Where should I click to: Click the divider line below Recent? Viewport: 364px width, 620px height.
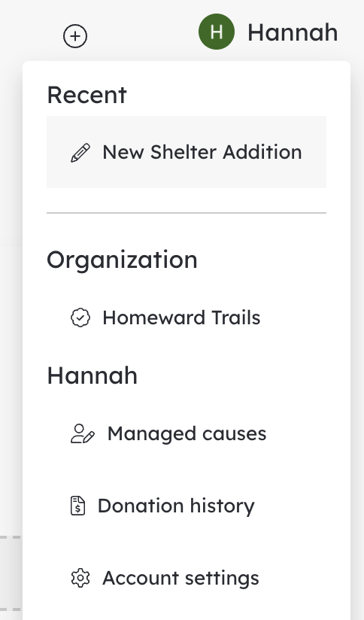187,213
